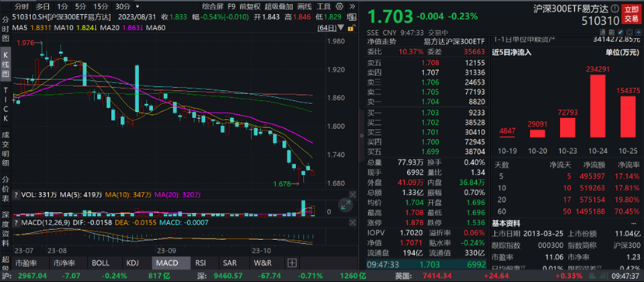This screenshot has height=282, width=644.
Task: Select the 30分 period
Action: pos(123,6)
